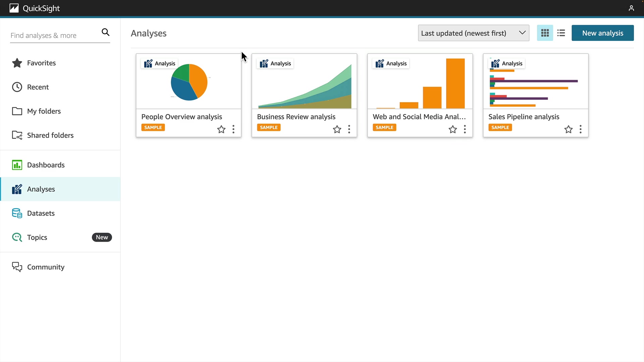Open the Dashboards section
The width and height of the screenshot is (644, 362).
46,165
